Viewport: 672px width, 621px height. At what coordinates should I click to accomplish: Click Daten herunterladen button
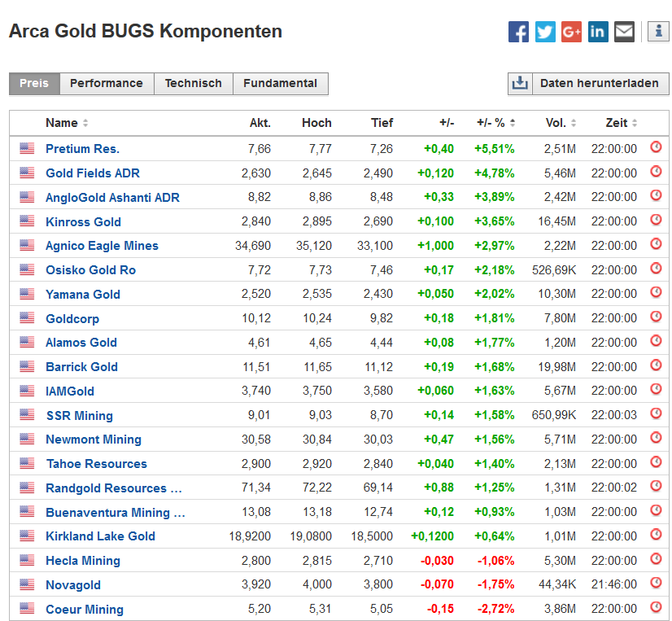(x=599, y=83)
